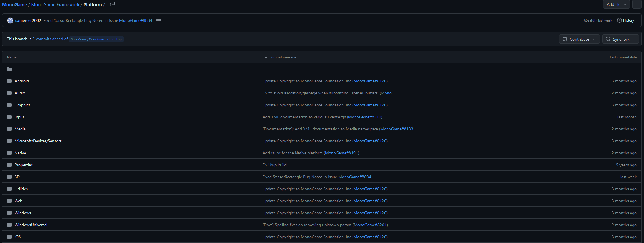644x243 pixels.
Task: Open MonoGame#8201 link in WindowsUniversal row
Action: (370, 225)
